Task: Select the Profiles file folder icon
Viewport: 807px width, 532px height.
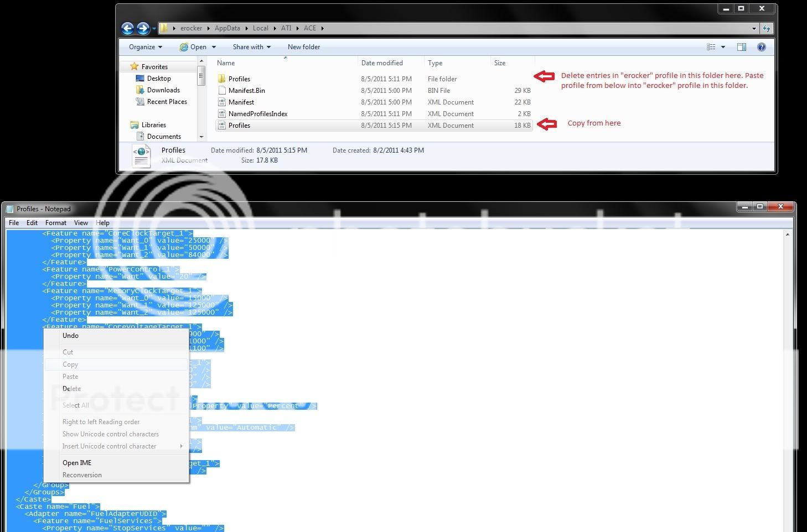Action: pos(221,79)
